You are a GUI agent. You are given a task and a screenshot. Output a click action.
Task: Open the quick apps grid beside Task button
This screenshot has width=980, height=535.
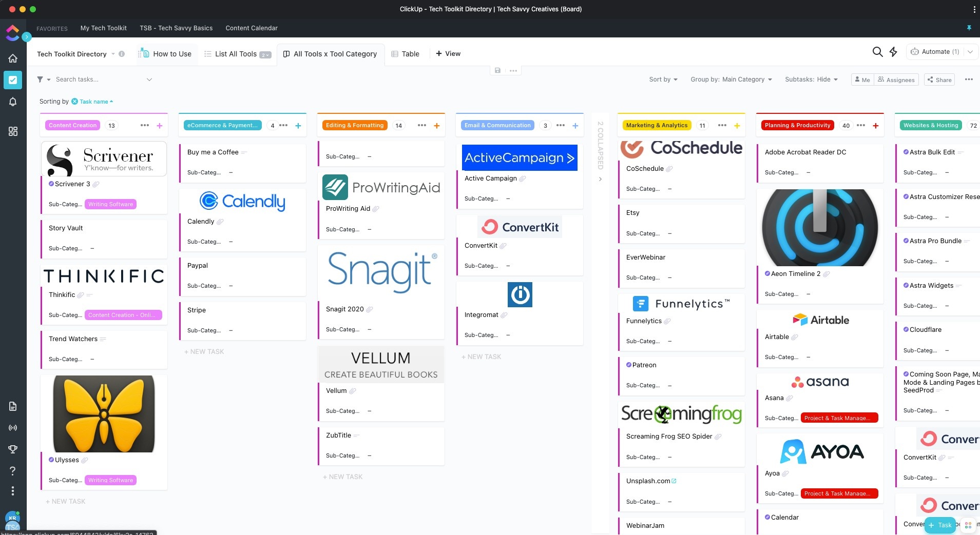tap(968, 525)
